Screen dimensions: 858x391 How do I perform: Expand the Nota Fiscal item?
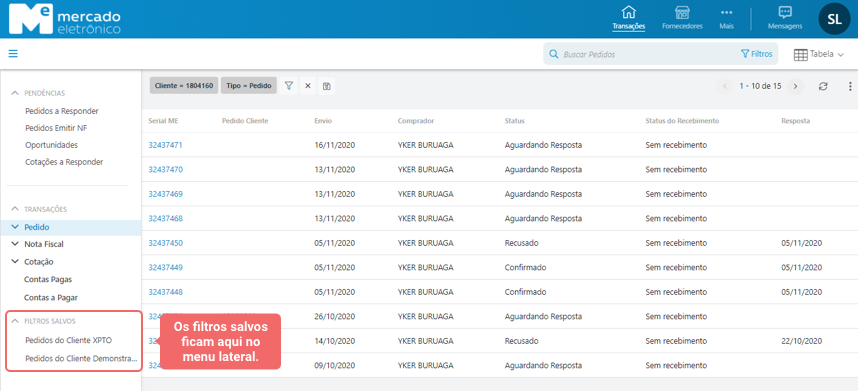point(15,244)
